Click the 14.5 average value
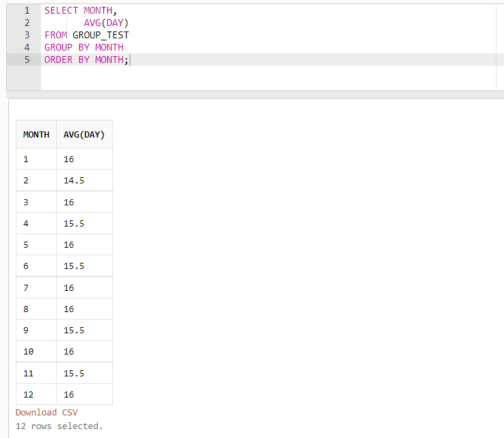The width and height of the screenshot is (504, 438). click(x=74, y=181)
